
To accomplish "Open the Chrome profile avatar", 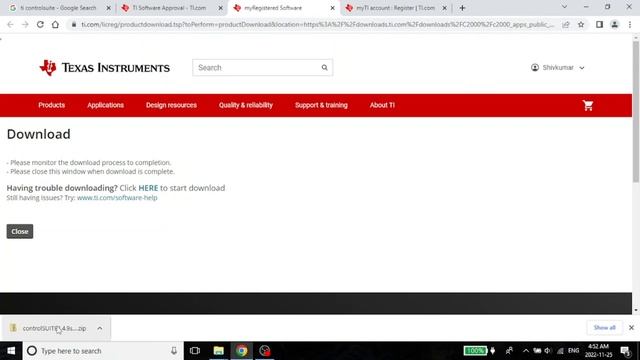I will point(614,24).
